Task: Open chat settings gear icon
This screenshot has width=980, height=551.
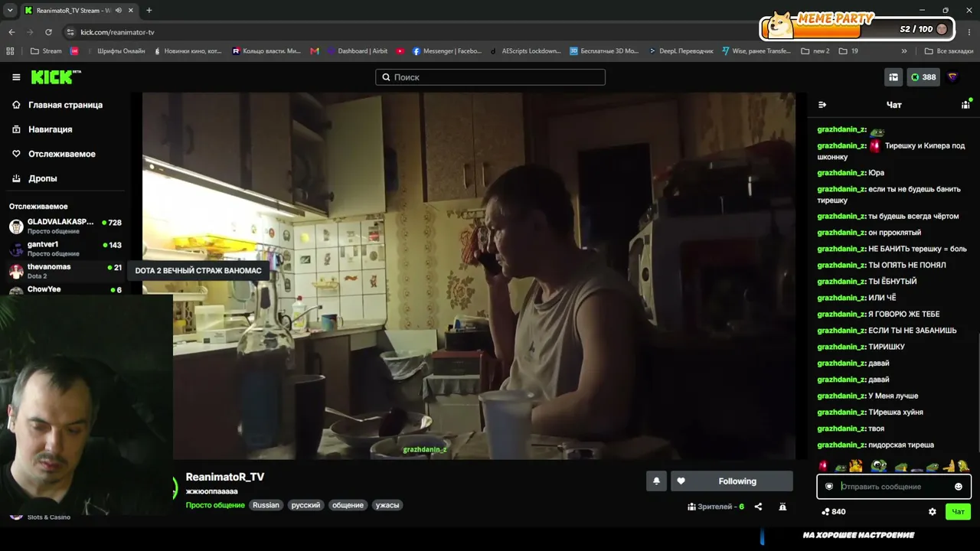Action: coord(933,512)
